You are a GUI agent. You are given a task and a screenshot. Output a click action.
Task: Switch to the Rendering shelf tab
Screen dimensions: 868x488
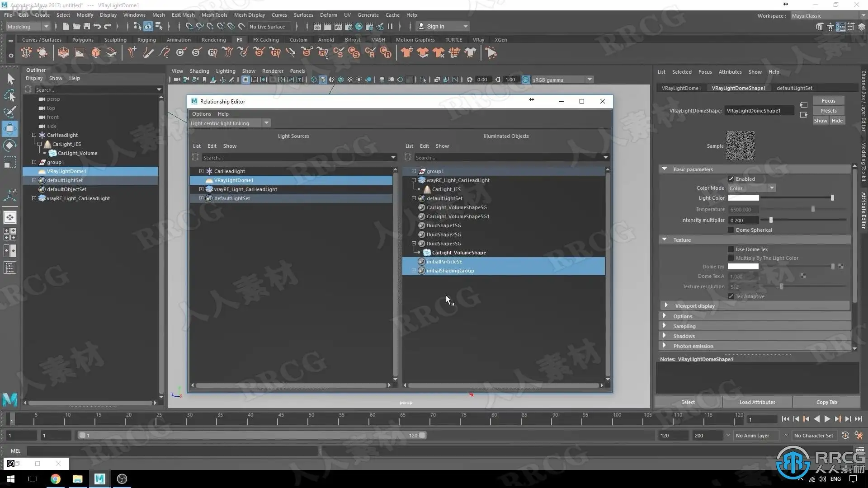pos(213,40)
